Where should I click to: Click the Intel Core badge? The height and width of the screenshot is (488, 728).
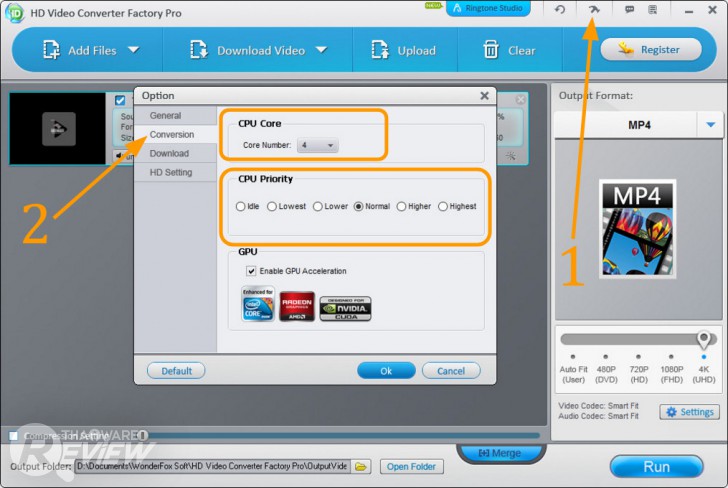coord(258,304)
